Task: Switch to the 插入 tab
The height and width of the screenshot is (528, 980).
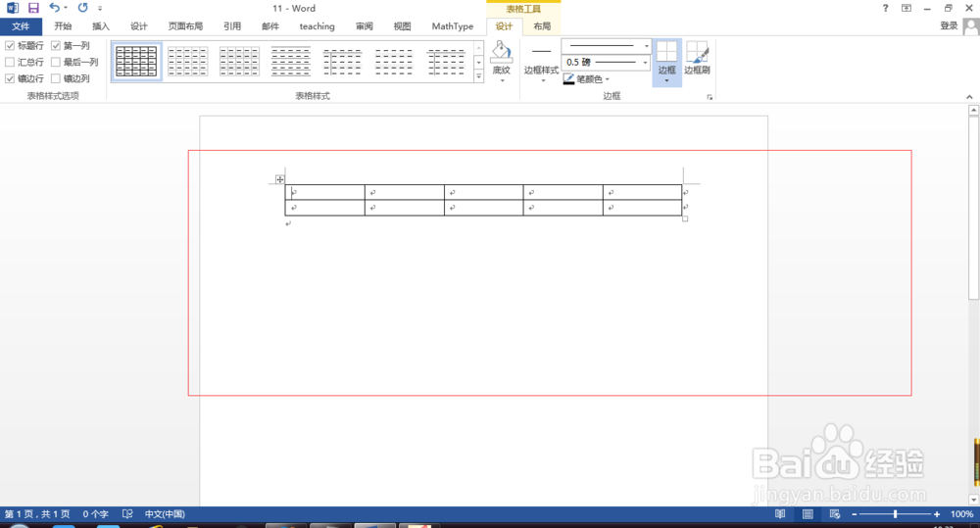Action: [101, 26]
